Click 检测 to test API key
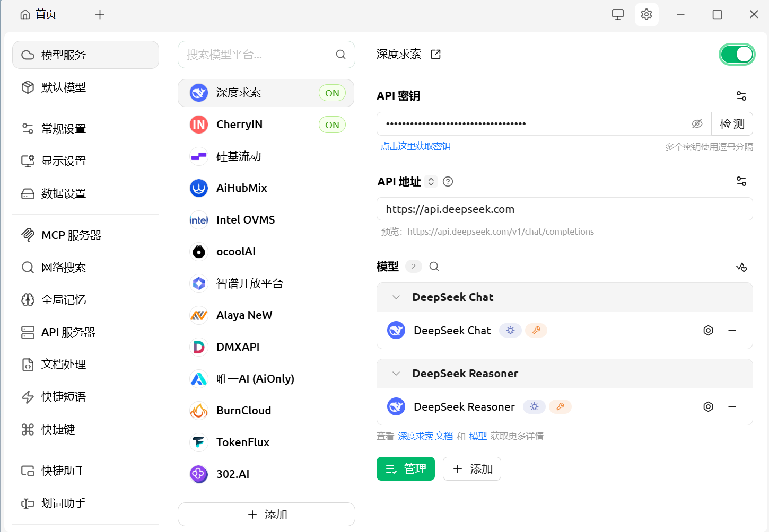The height and width of the screenshot is (532, 769). (x=732, y=123)
